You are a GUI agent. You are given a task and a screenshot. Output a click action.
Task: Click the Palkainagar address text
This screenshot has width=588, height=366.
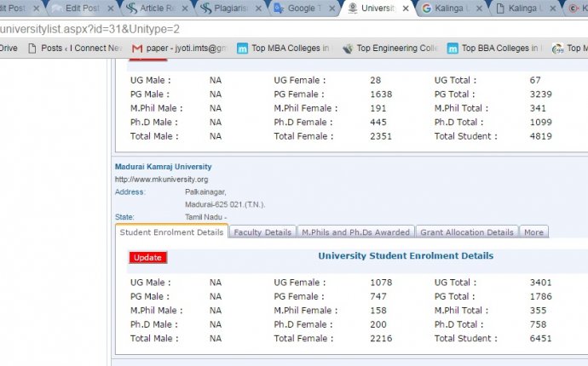205,192
